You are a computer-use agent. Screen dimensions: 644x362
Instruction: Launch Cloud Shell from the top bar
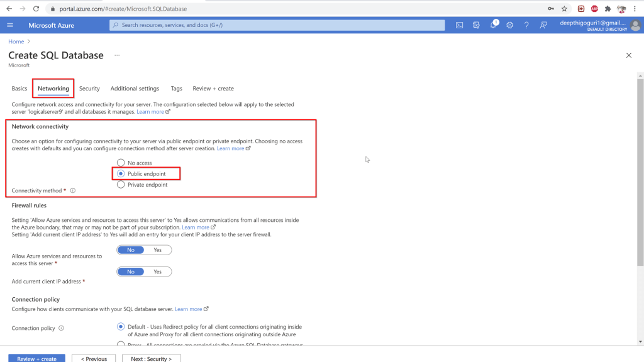click(x=460, y=25)
